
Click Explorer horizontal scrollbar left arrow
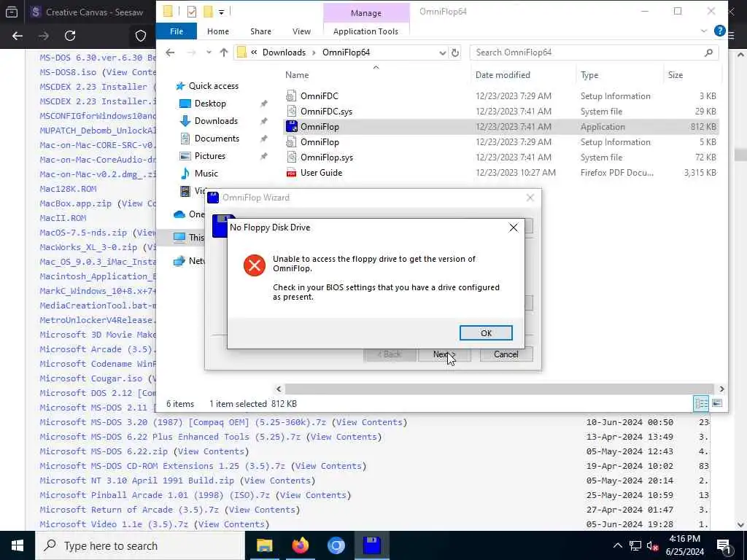coord(279,389)
